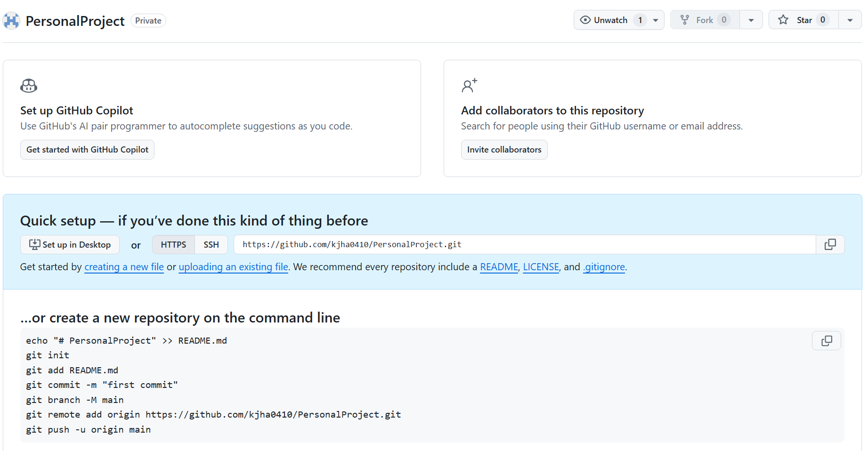
Task: Click the repository clone URL field
Action: 525,245
